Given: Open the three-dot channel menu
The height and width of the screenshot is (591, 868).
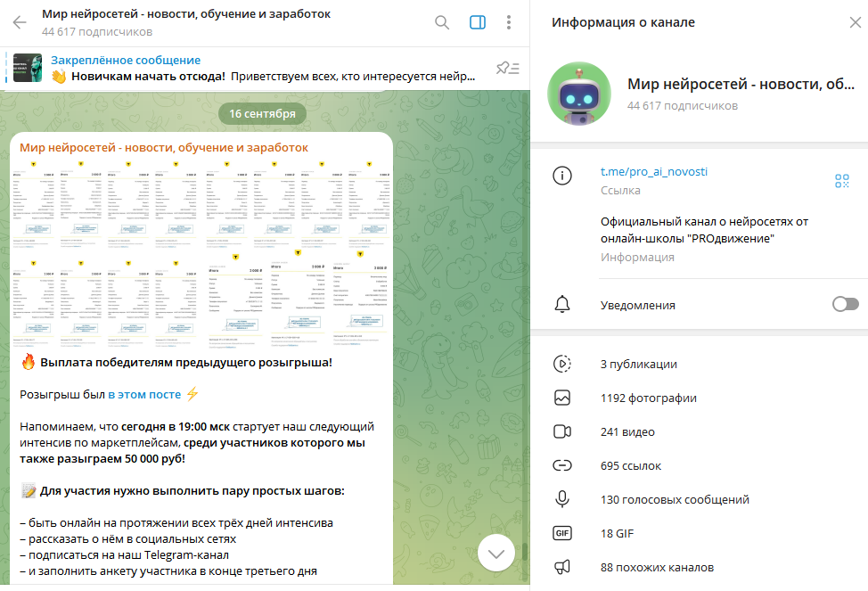Looking at the screenshot, I should [x=509, y=22].
